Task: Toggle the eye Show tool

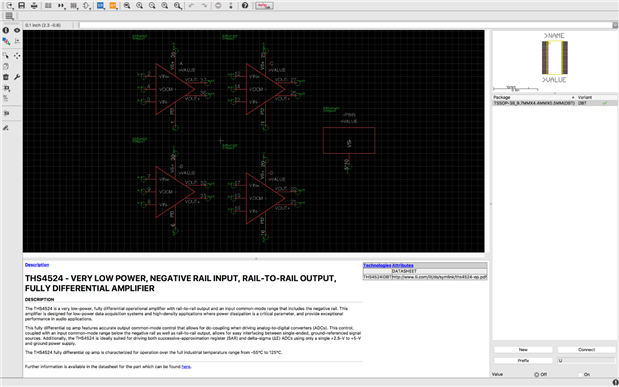Action: point(17,30)
